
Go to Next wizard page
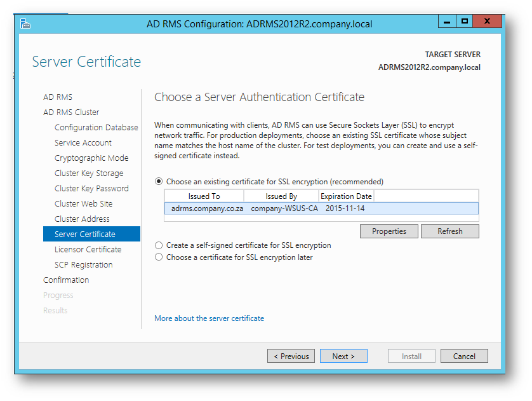click(343, 356)
